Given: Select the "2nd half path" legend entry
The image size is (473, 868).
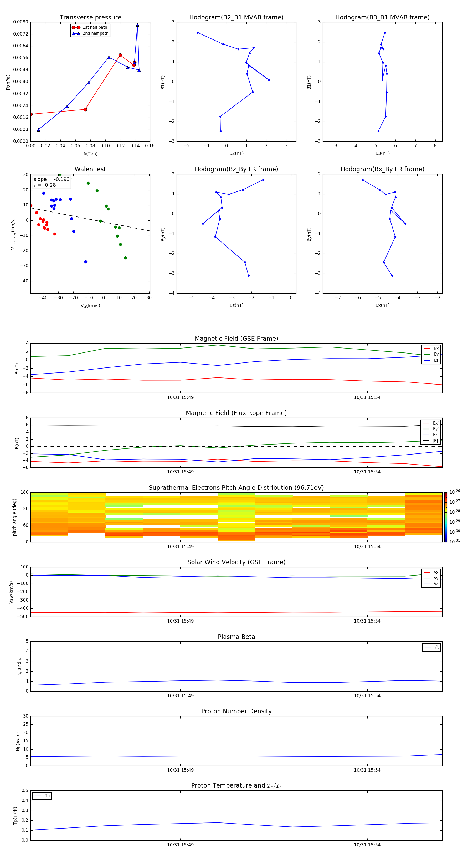Looking at the screenshot, I should (x=90, y=33).
